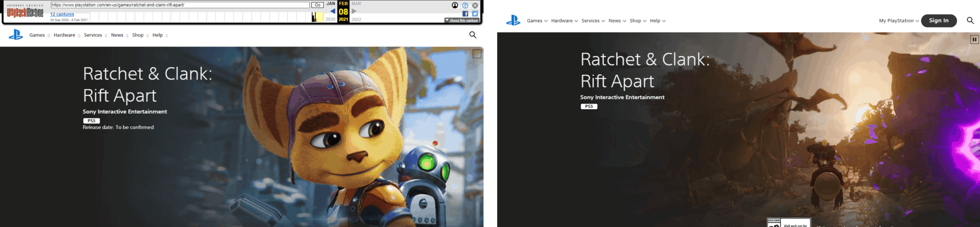
Task: Click search magnifier on archived page
Action: [x=473, y=34]
